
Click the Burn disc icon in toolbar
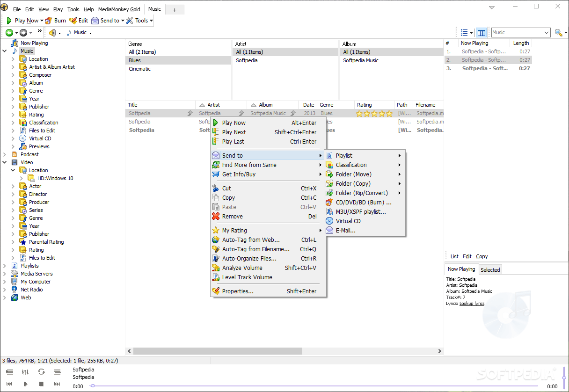point(49,21)
